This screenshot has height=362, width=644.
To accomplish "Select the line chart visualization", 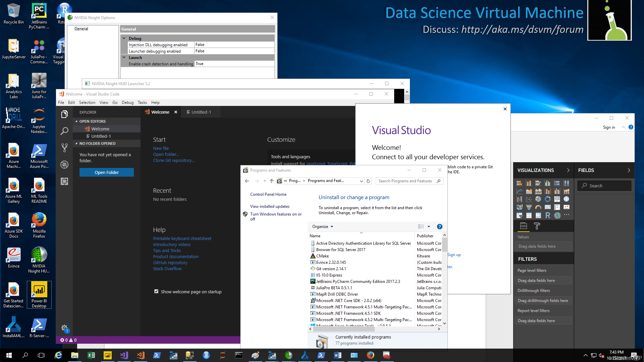I will pos(519,191).
